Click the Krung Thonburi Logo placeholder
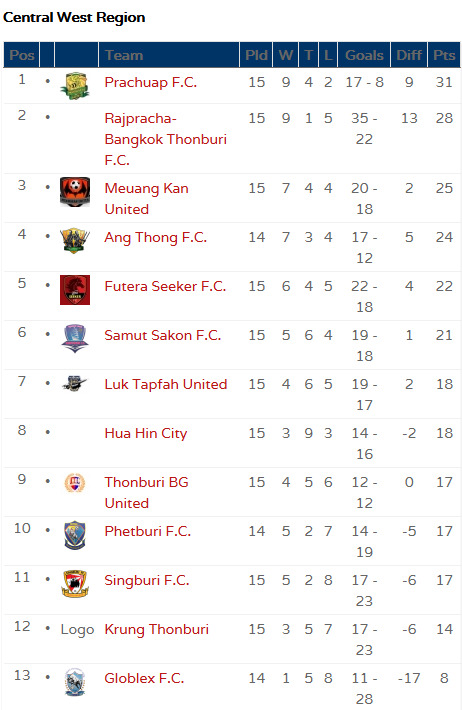The width and height of the screenshot is (462, 710). click(77, 629)
